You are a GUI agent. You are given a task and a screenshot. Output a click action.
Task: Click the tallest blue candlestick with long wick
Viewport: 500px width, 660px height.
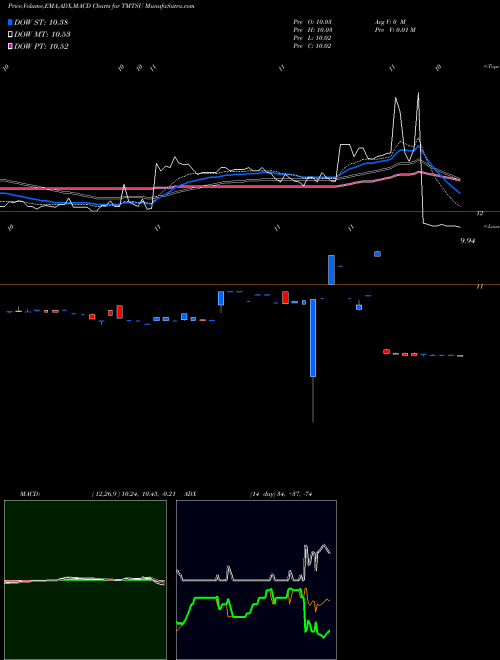313,338
